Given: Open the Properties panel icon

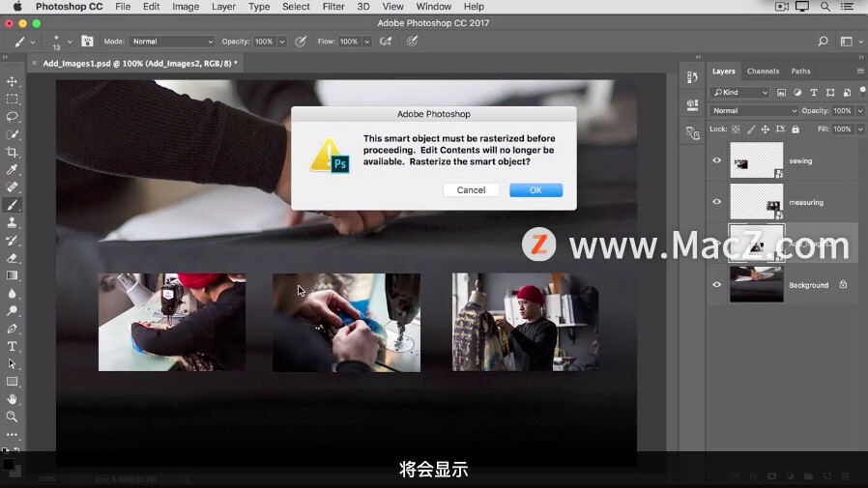Looking at the screenshot, I should point(692,104).
